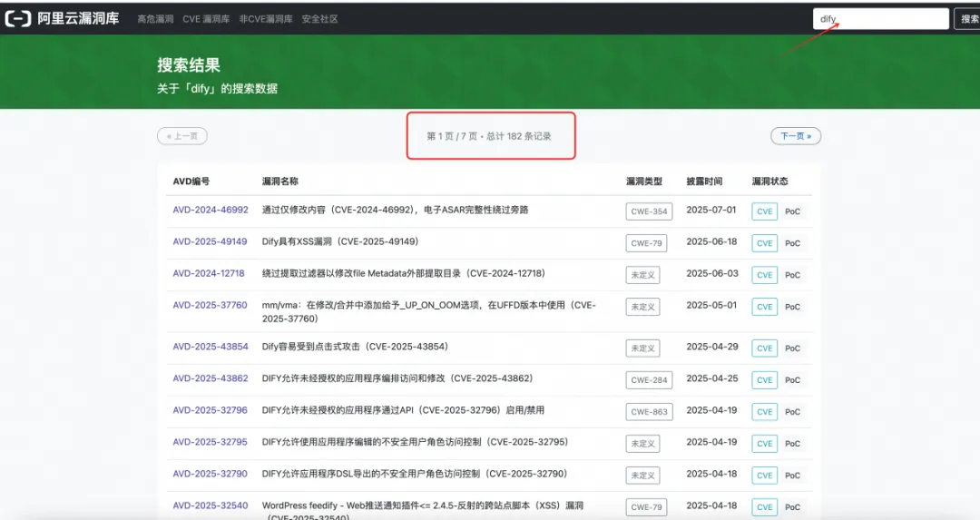Click CWE-79 badge in AVD-2025-49149 row
The width and height of the screenshot is (980, 520).
click(x=646, y=243)
